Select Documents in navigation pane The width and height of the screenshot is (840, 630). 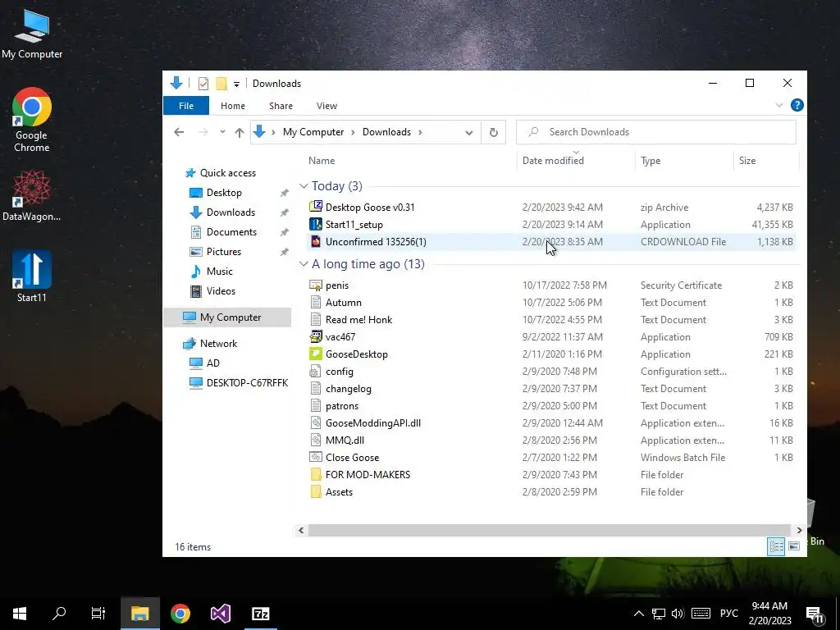(x=231, y=232)
